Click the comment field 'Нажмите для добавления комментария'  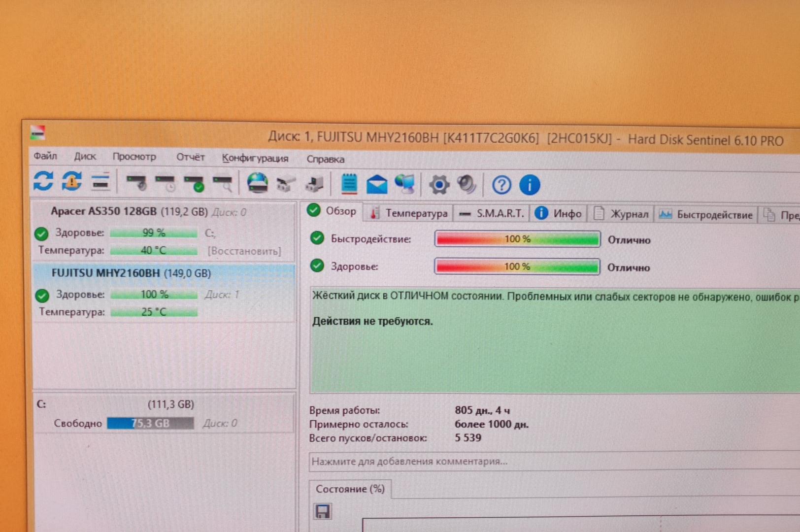coord(554,462)
